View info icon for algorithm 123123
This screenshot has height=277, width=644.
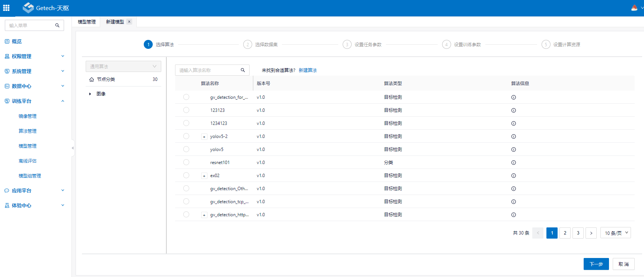[514, 110]
